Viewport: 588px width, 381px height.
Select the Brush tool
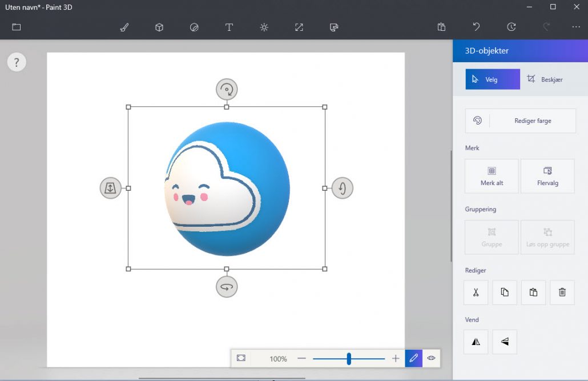(x=124, y=27)
